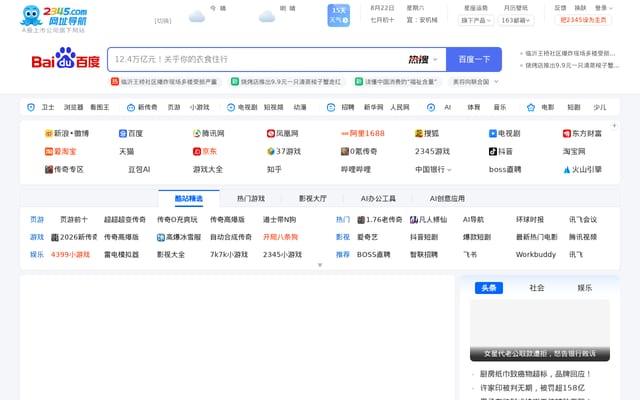The height and width of the screenshot is (400, 640).
Task: Expand the 登录 dropdown arrow
Action: (611, 8)
